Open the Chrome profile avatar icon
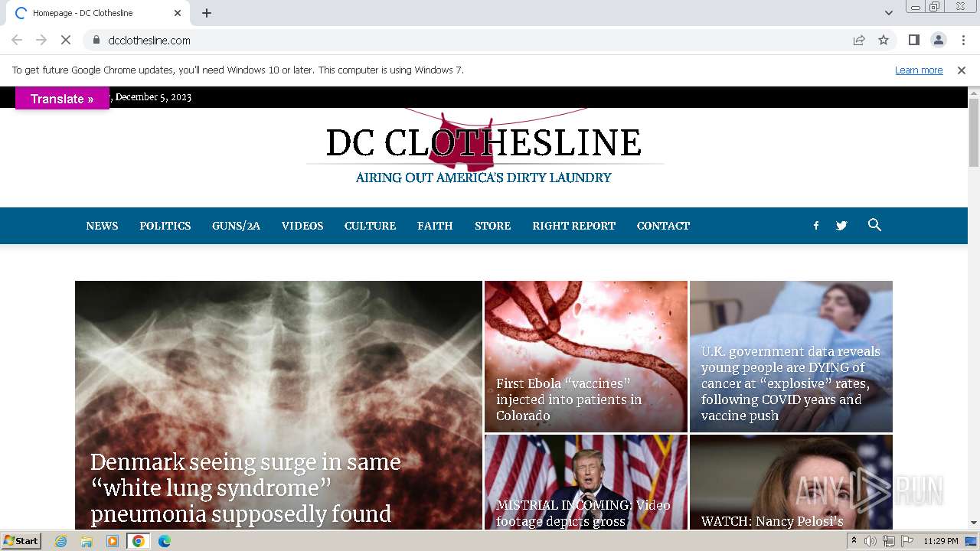Screen dimensions: 980x551 pyautogui.click(x=939, y=40)
